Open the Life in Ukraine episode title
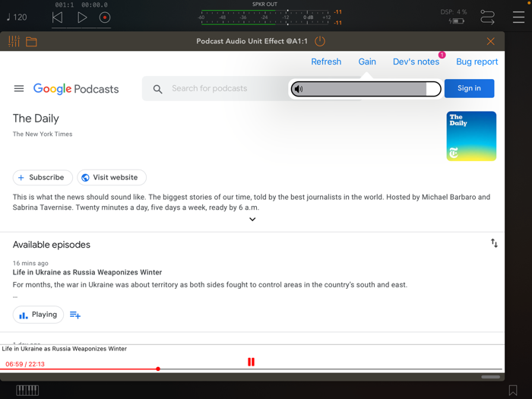Image resolution: width=532 pixels, height=399 pixels. (x=87, y=272)
